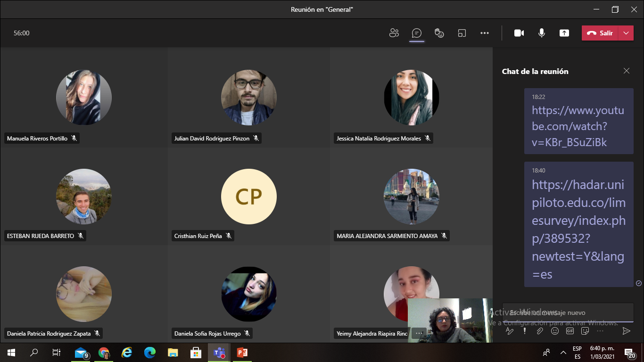Select ESTEBAN RUEDA BARRETO's avatar
644x362 pixels.
(84, 196)
